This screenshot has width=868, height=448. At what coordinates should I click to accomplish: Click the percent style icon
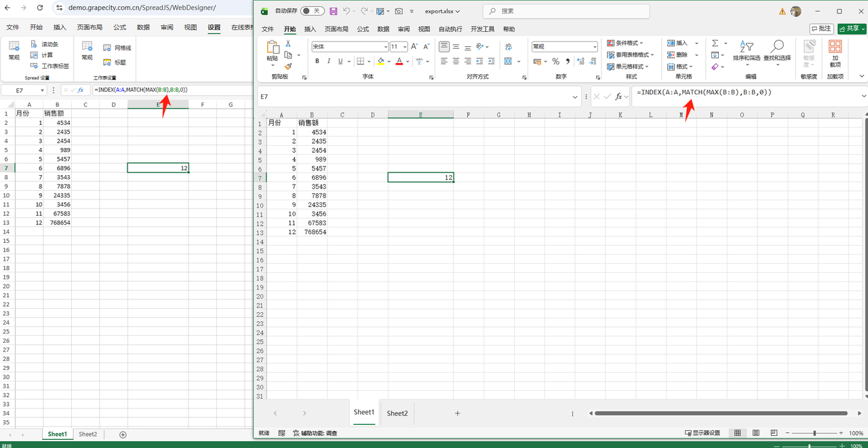[x=556, y=61]
